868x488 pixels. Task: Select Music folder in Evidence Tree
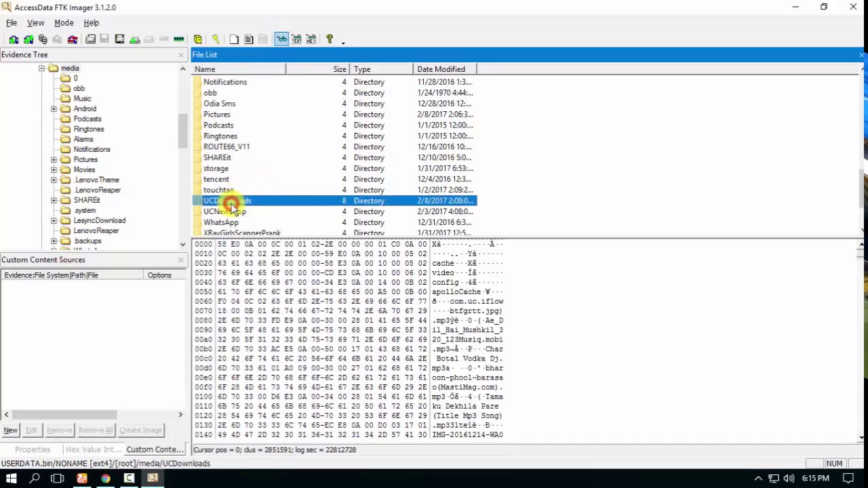click(x=82, y=99)
